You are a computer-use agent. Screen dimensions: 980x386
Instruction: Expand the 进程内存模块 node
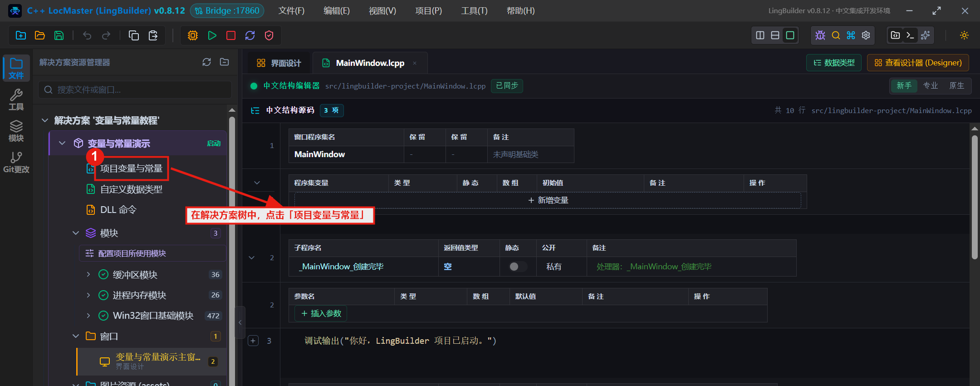88,295
